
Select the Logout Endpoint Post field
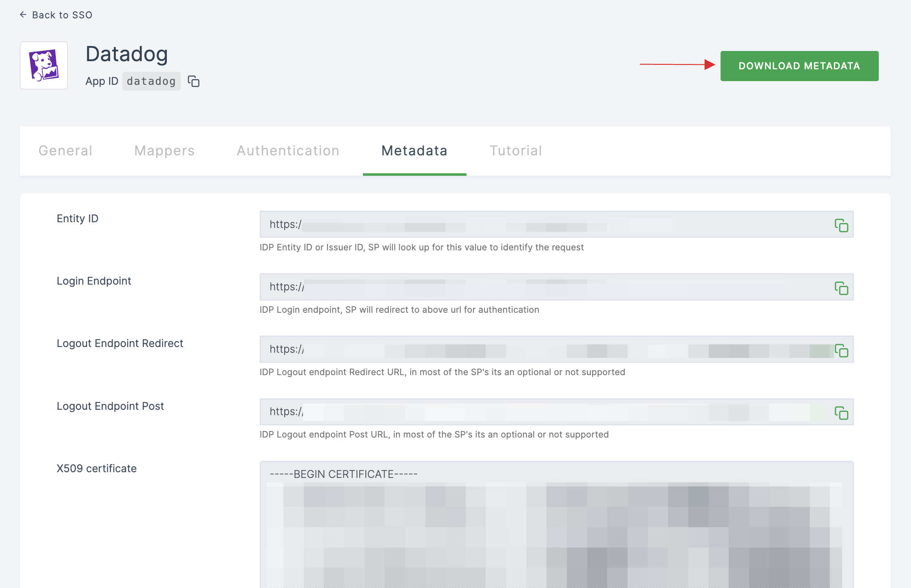557,412
